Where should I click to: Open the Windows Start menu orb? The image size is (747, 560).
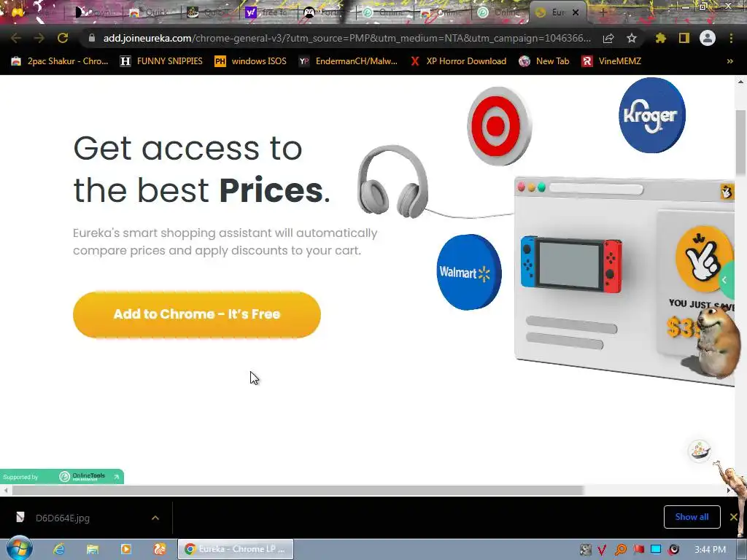tap(20, 548)
